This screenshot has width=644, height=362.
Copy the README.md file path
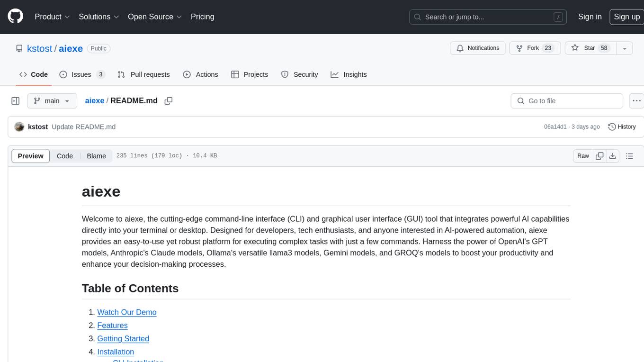click(x=168, y=101)
